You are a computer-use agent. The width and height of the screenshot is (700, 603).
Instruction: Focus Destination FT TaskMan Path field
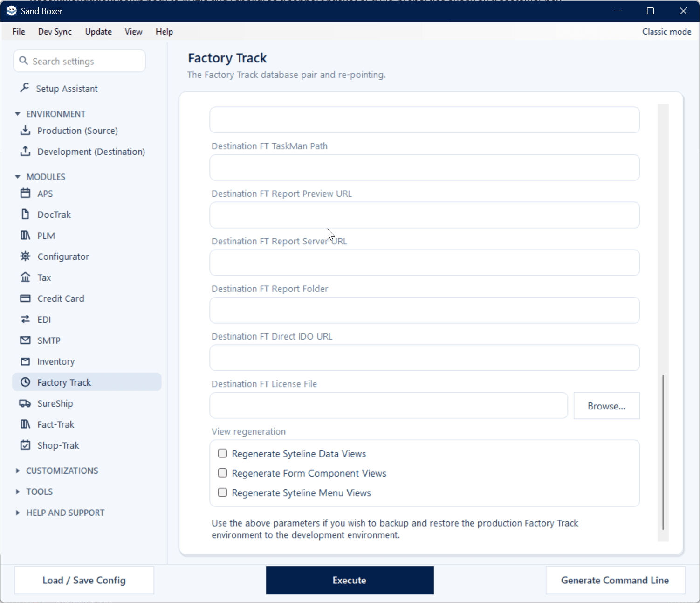tap(425, 167)
